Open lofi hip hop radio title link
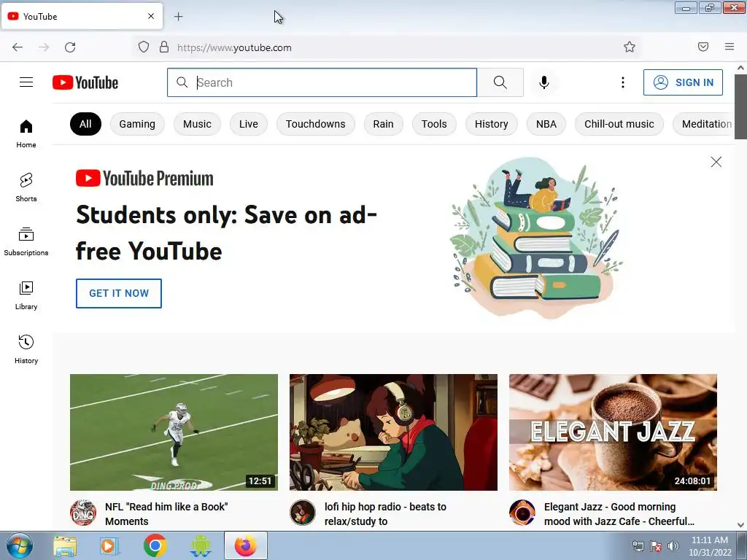Screen dimensions: 747x560 [385, 514]
